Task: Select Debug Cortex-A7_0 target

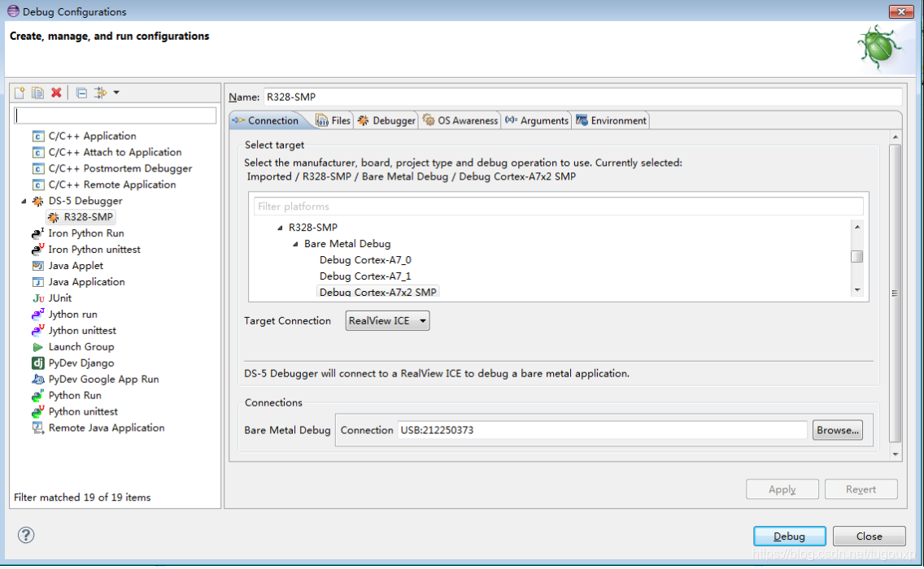Action: (x=365, y=260)
